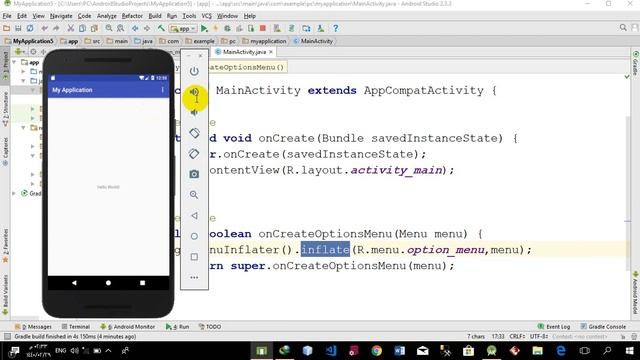Open the app run configuration dropdown
The height and width of the screenshot is (360, 640).
(183, 29)
